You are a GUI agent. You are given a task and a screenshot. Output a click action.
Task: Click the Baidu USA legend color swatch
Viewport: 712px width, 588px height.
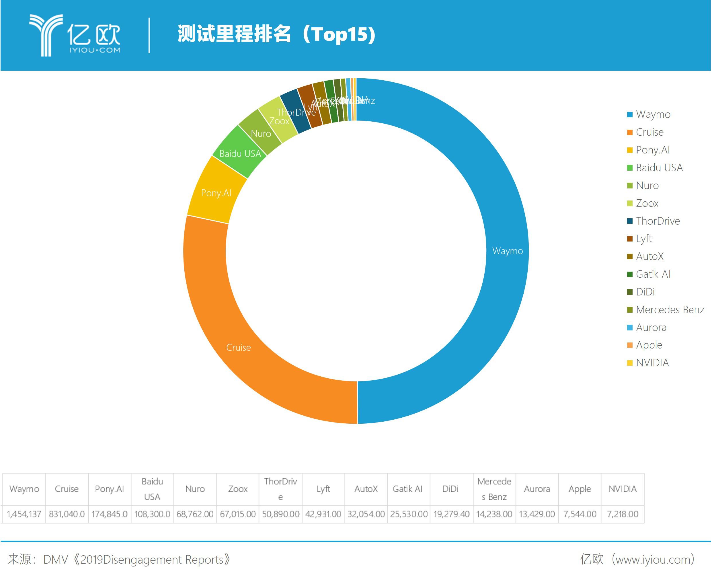(630, 168)
